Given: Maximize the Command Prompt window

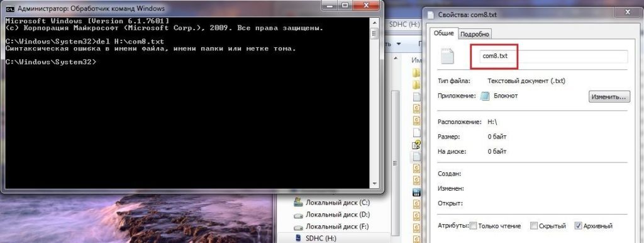Looking at the screenshot, I should [345, 6].
